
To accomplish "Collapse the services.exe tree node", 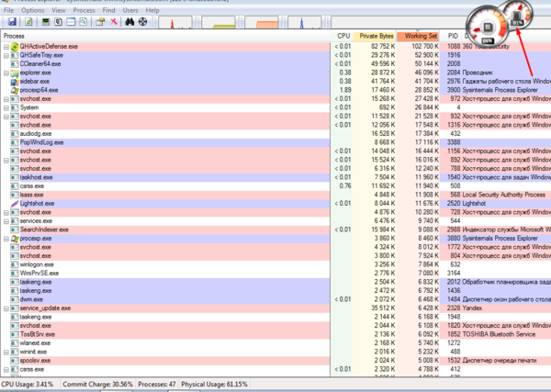I will pos(6,221).
